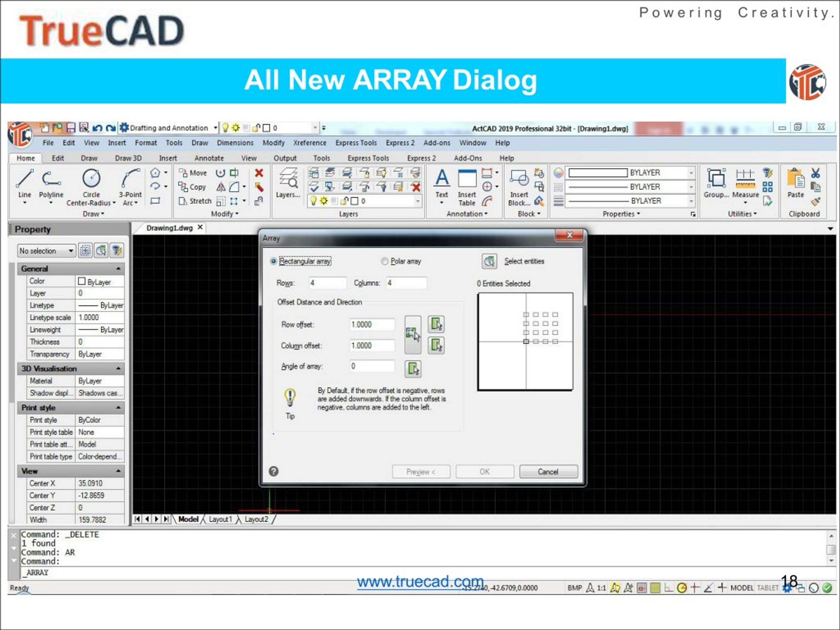The image size is (840, 630).
Task: Open the Layers manager icon
Action: pos(288,183)
